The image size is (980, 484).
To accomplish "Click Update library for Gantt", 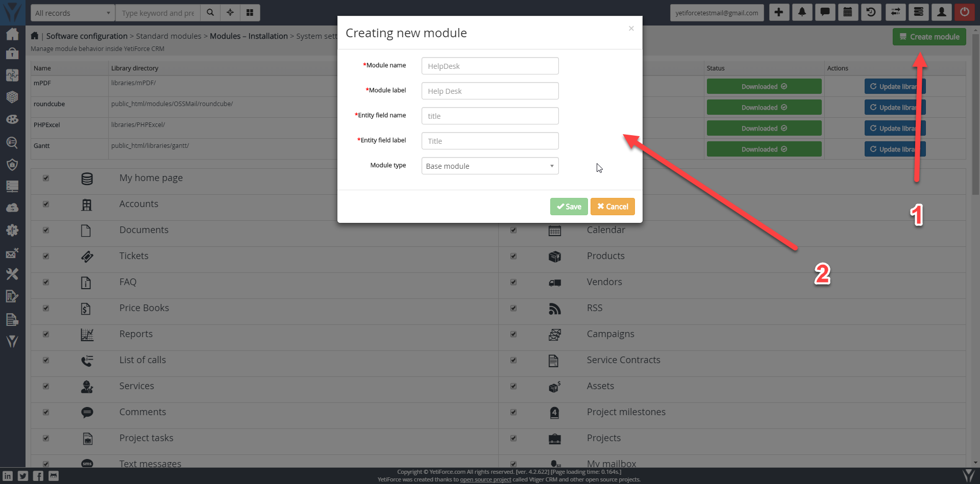I will coord(895,149).
